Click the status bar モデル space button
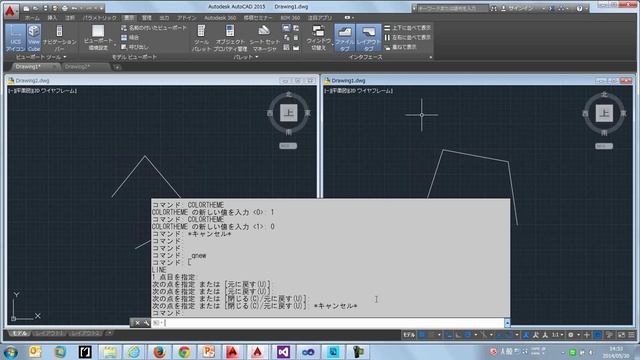 pyautogui.click(x=409, y=335)
